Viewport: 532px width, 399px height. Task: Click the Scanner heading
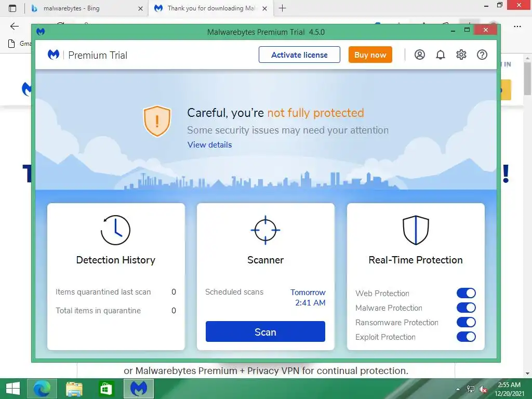click(265, 260)
